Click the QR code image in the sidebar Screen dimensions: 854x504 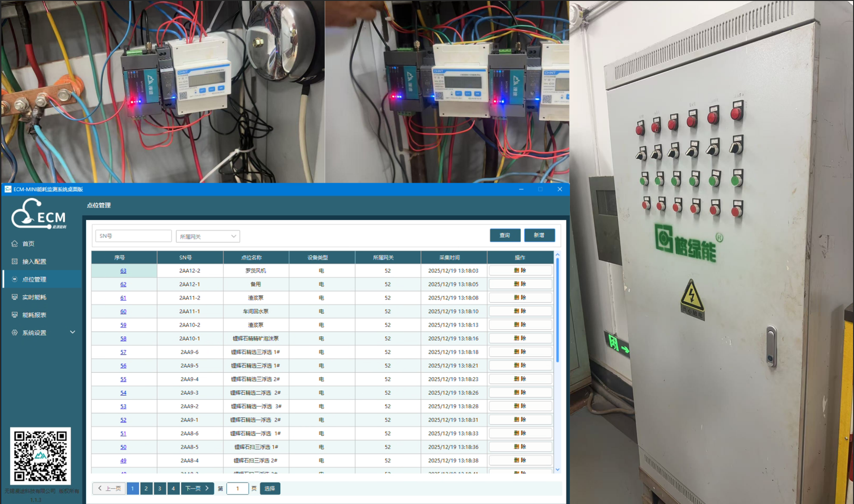41,456
